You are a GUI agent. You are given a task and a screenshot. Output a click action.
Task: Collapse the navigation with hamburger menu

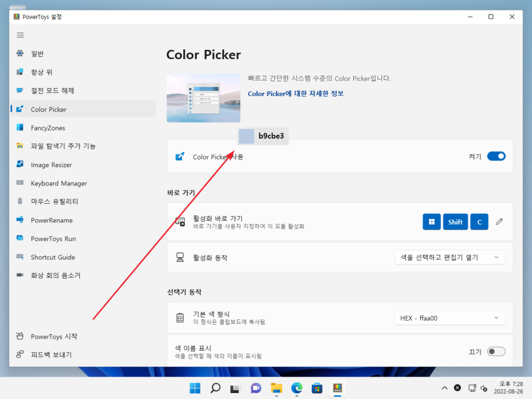coord(20,35)
